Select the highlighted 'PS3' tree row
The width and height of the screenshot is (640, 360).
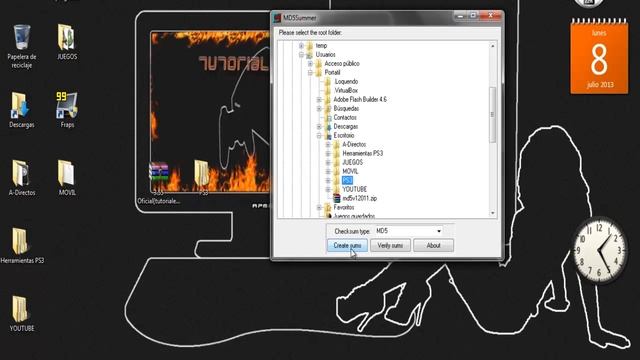coord(347,180)
